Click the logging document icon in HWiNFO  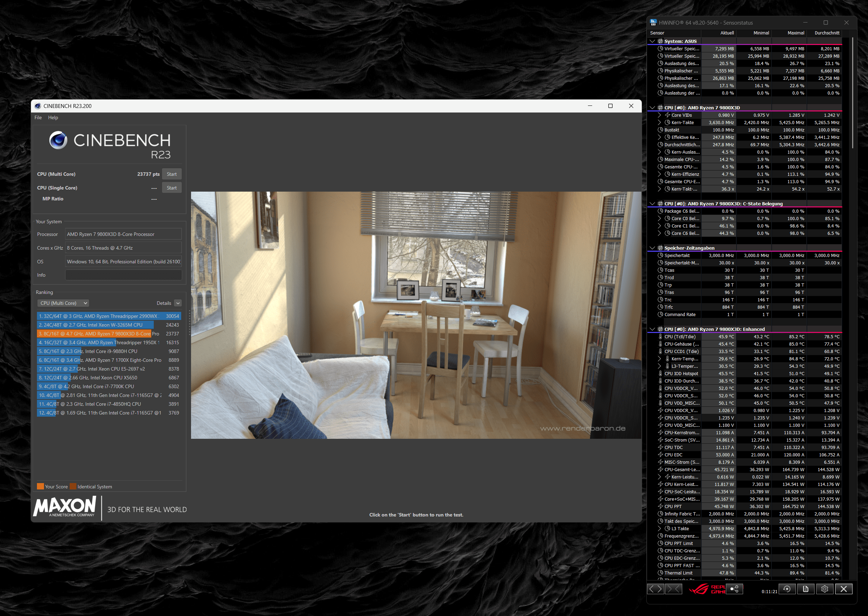tap(806, 589)
